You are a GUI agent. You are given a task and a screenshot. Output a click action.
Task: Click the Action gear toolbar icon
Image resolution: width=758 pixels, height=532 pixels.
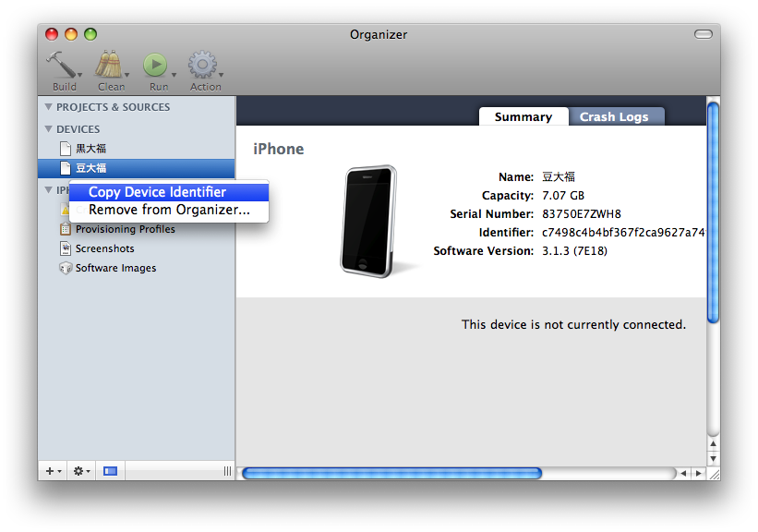[x=203, y=66]
